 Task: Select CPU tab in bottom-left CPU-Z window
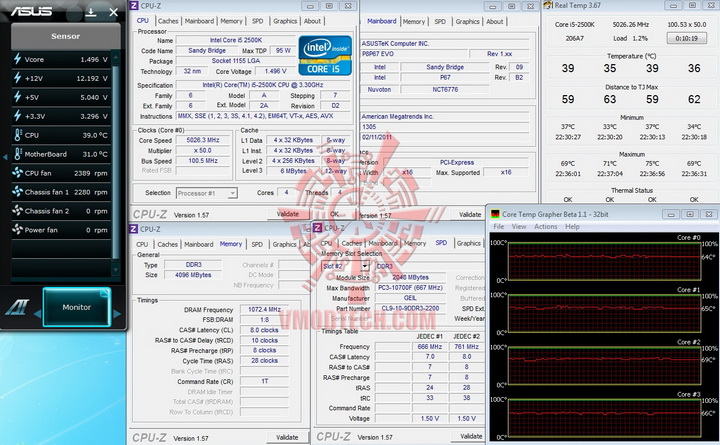142,244
